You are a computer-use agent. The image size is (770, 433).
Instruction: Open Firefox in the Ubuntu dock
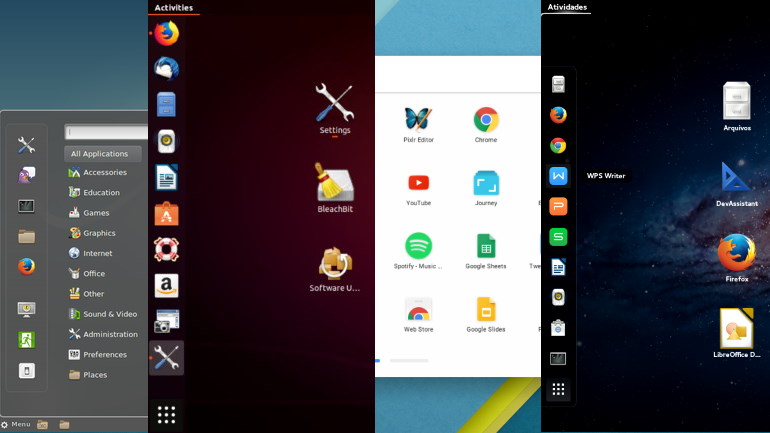[x=166, y=33]
